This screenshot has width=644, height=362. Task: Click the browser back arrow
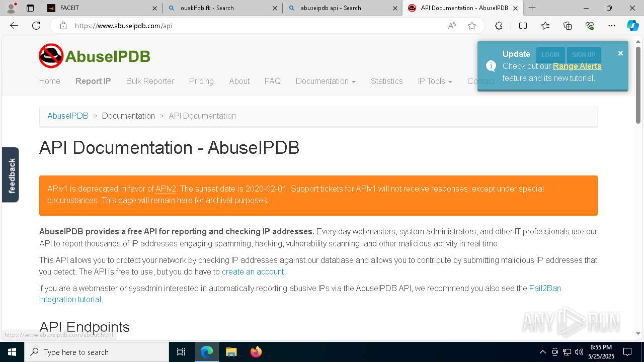click(x=14, y=26)
